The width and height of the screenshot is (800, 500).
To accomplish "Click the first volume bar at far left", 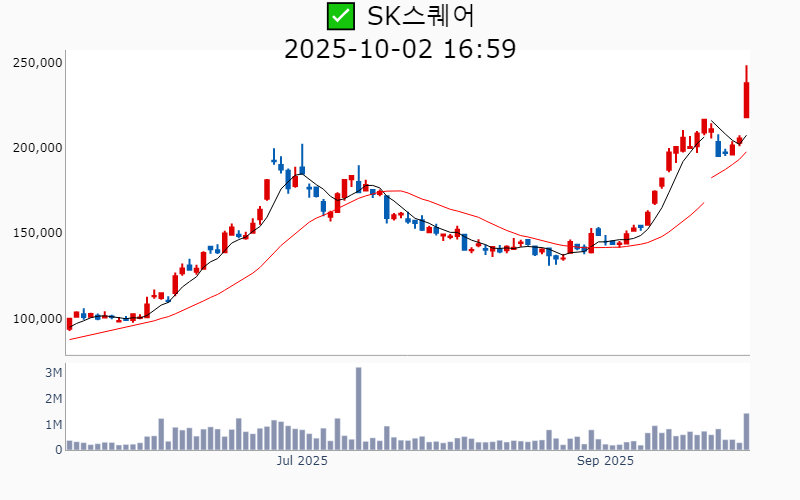I will pos(69,445).
